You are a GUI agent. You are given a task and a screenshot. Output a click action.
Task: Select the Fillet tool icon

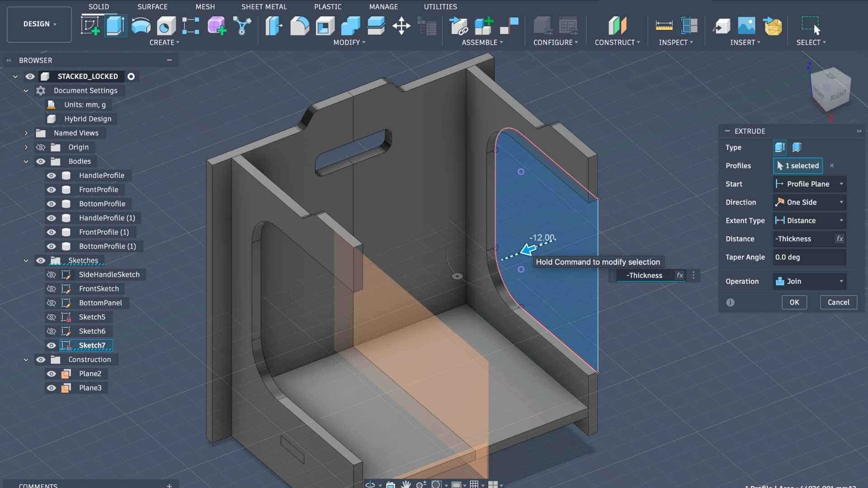click(x=299, y=25)
